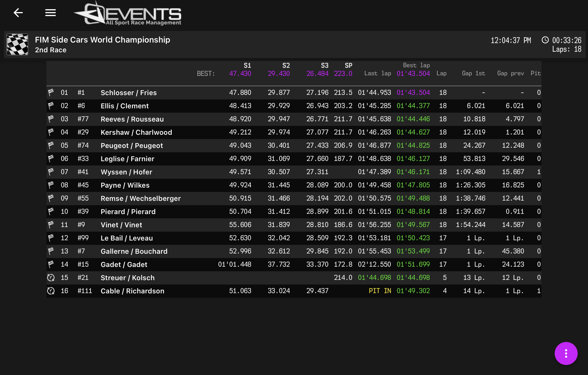Go back with the arrow icon
The height and width of the screenshot is (375, 588).
[x=18, y=13]
